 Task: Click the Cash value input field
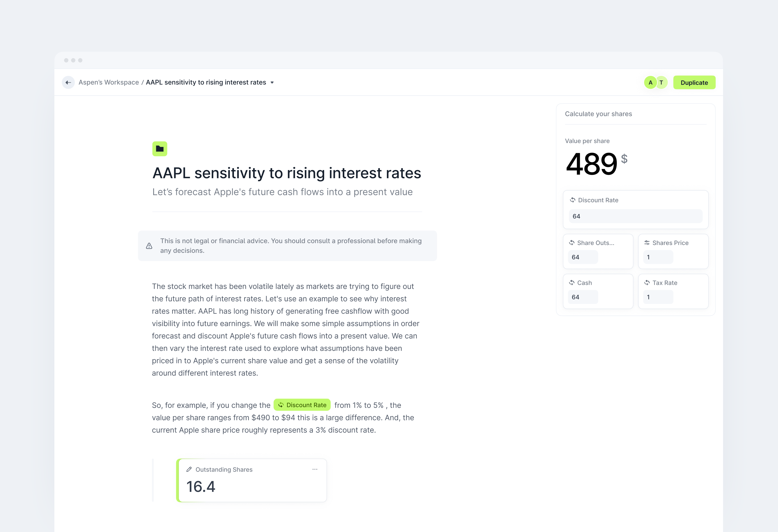tap(583, 297)
